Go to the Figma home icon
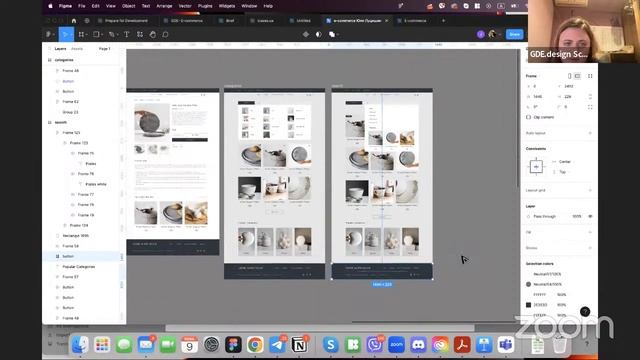This screenshot has height=360, width=640. point(74,20)
